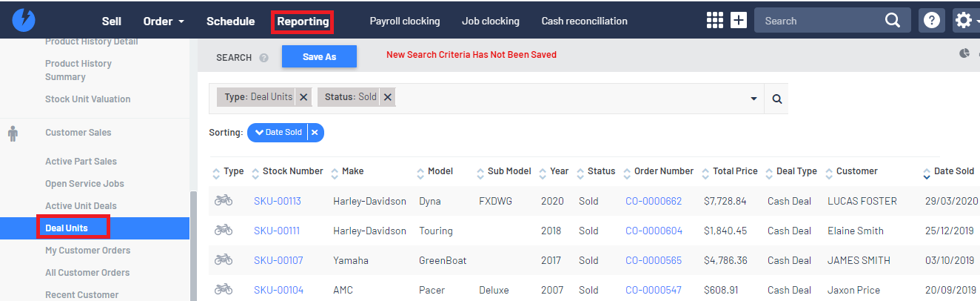This screenshot has width=980, height=301.
Task: Sort by Total Price column
Action: (734, 171)
